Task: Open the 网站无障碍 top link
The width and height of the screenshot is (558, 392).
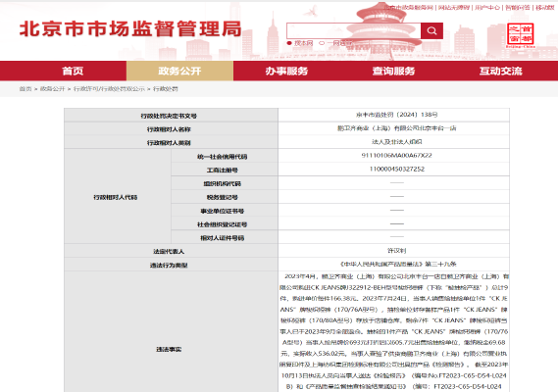Action: pos(454,7)
